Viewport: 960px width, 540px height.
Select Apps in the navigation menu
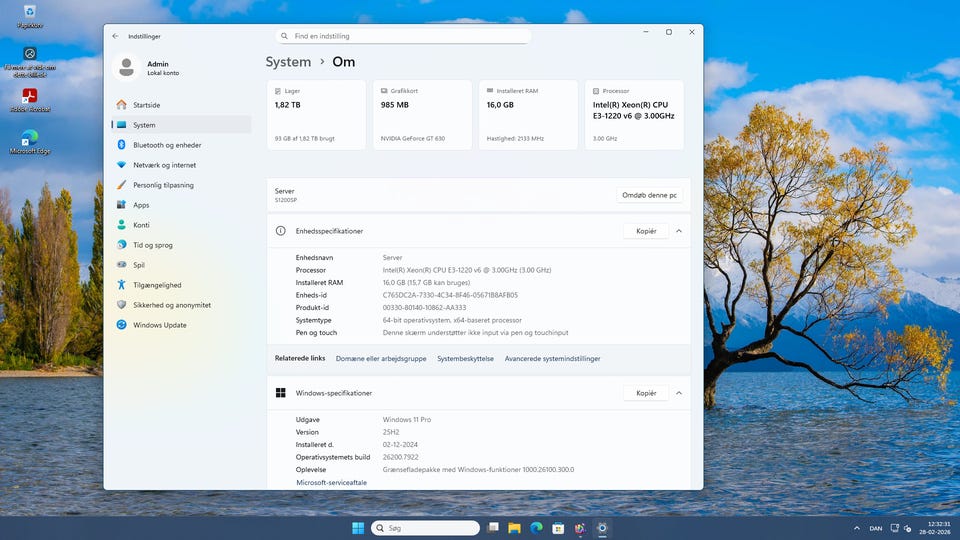coord(141,205)
